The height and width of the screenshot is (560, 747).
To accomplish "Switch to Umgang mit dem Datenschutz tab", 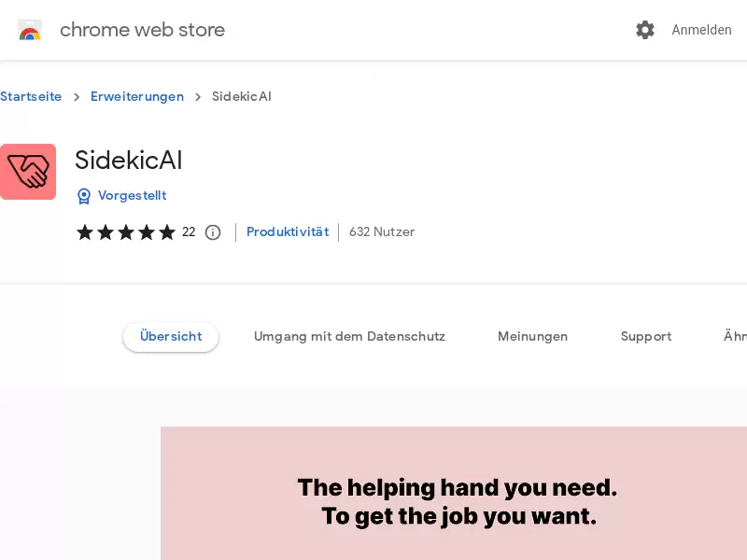I will point(349,337).
